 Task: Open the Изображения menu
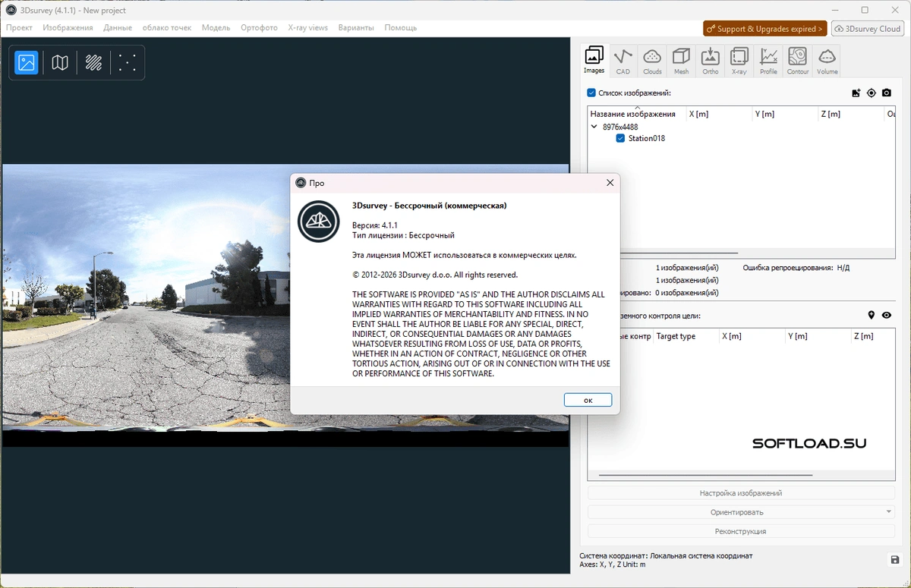pyautogui.click(x=68, y=28)
